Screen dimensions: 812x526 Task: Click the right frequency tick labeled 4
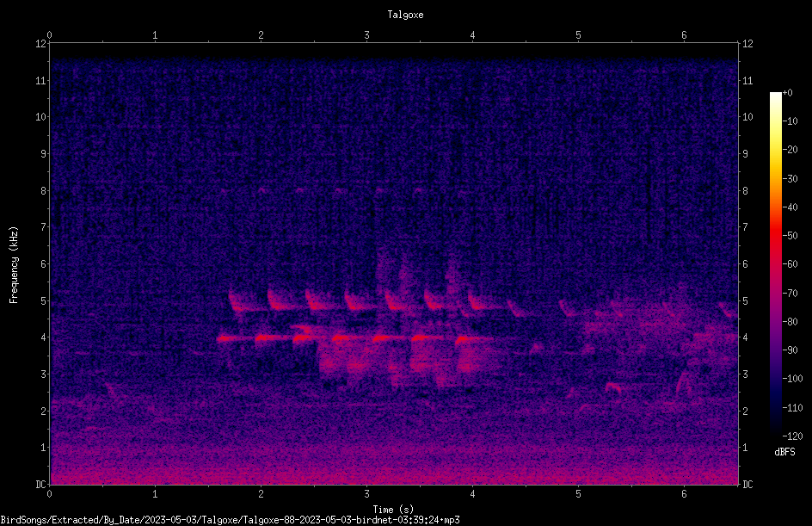point(745,337)
